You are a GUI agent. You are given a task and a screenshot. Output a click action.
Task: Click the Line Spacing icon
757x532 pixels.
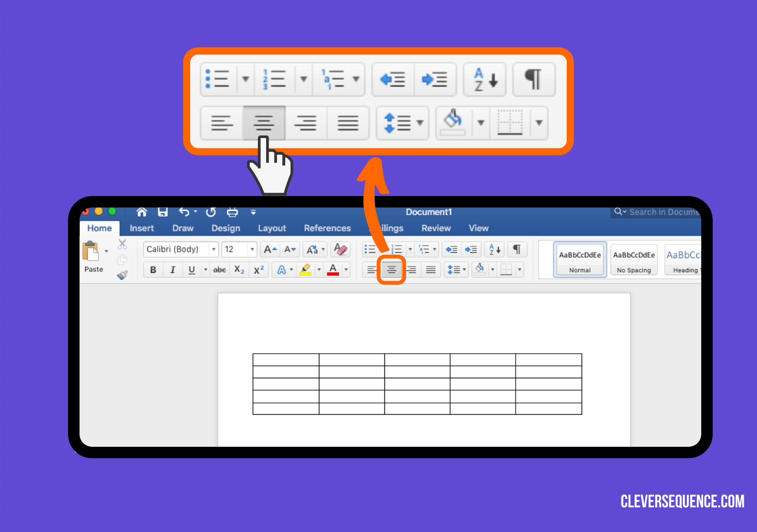453,269
